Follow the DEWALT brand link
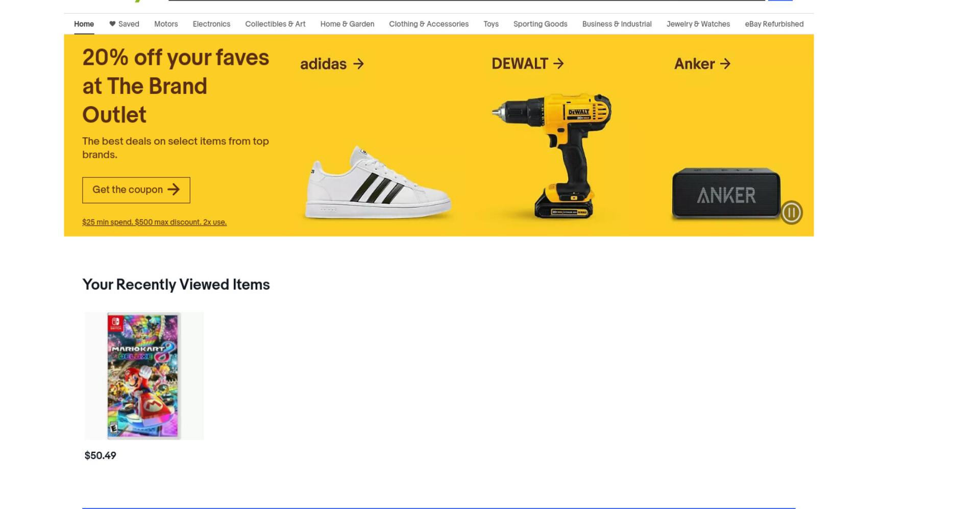Screen dimensions: 980x509 (528, 64)
